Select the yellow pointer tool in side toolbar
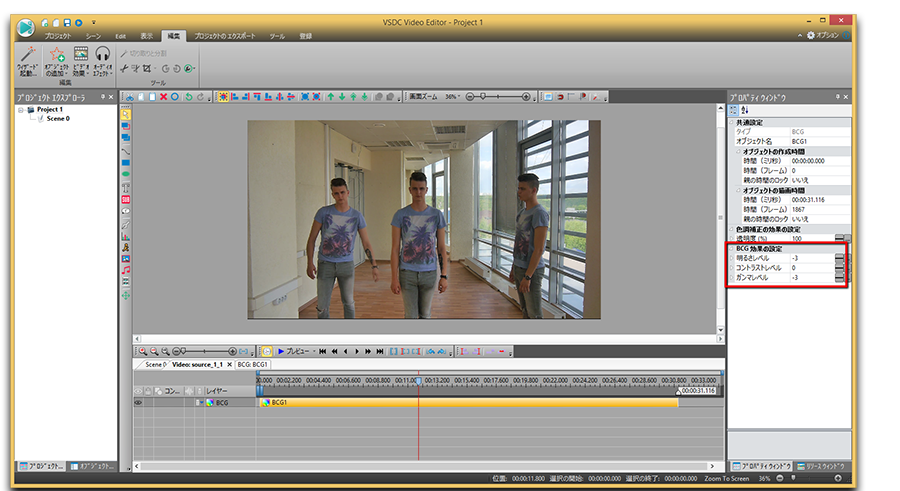The height and width of the screenshot is (491, 900). tap(126, 114)
